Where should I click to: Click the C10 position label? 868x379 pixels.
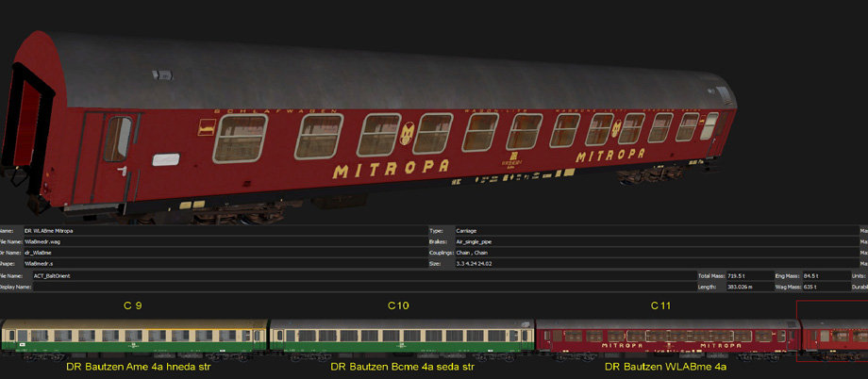[398, 305]
